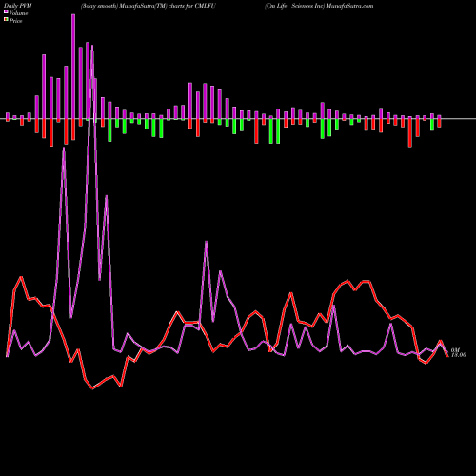476x476 pixels.
Task: Click the lowest red bar near chart right
Action: pos(410,132)
